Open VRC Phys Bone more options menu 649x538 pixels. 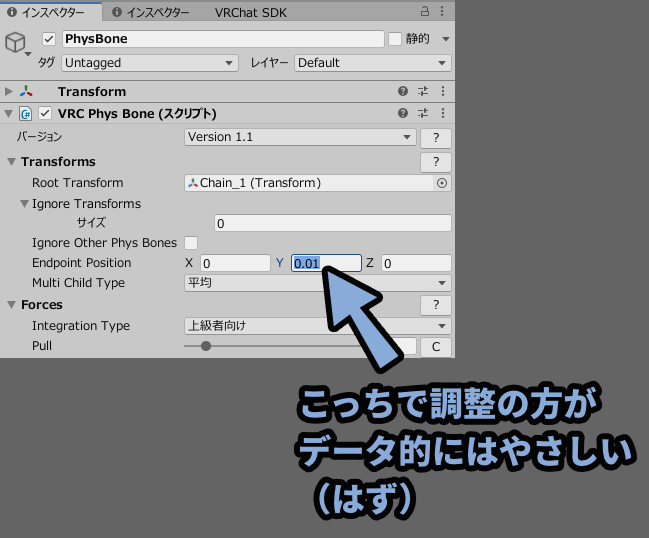click(x=442, y=113)
